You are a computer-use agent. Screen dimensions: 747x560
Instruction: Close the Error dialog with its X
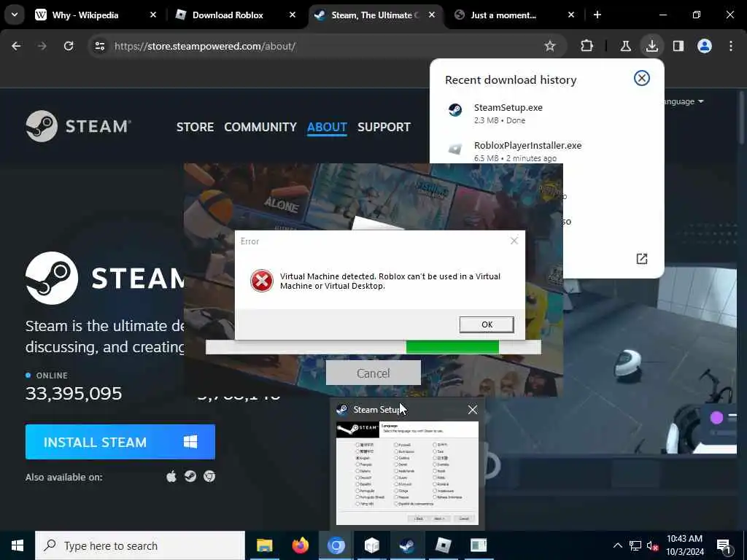pos(514,241)
